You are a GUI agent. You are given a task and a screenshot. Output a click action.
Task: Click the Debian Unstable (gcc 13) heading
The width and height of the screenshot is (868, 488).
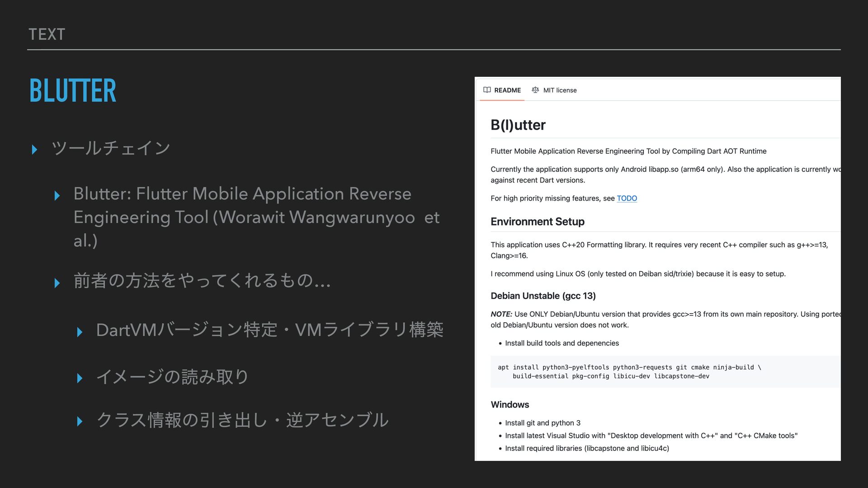click(x=543, y=296)
